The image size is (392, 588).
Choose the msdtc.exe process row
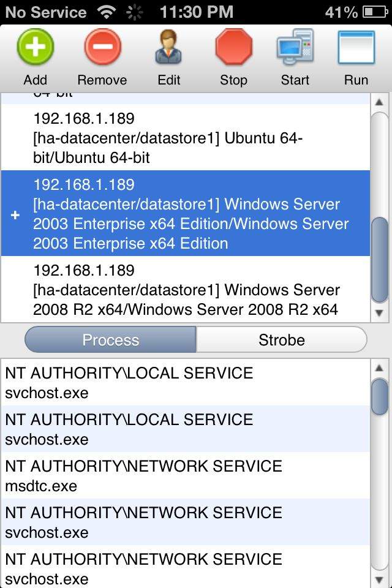[x=184, y=476]
